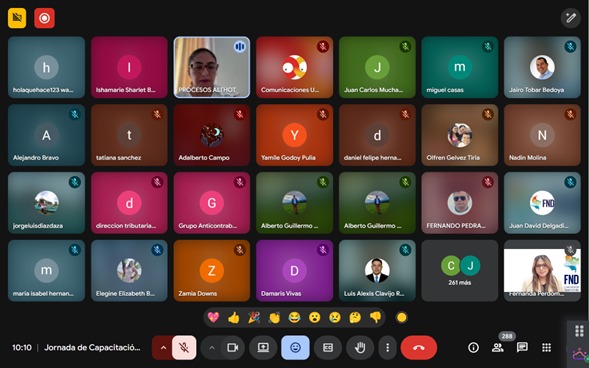Image resolution: width=589 pixels, height=368 pixels.
Task: Click the Nadin Molina participant tile
Action: click(542, 135)
